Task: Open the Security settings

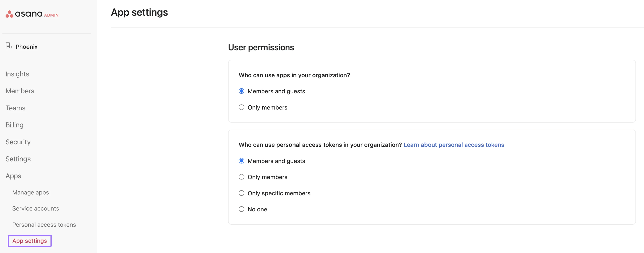Action: coord(18,142)
